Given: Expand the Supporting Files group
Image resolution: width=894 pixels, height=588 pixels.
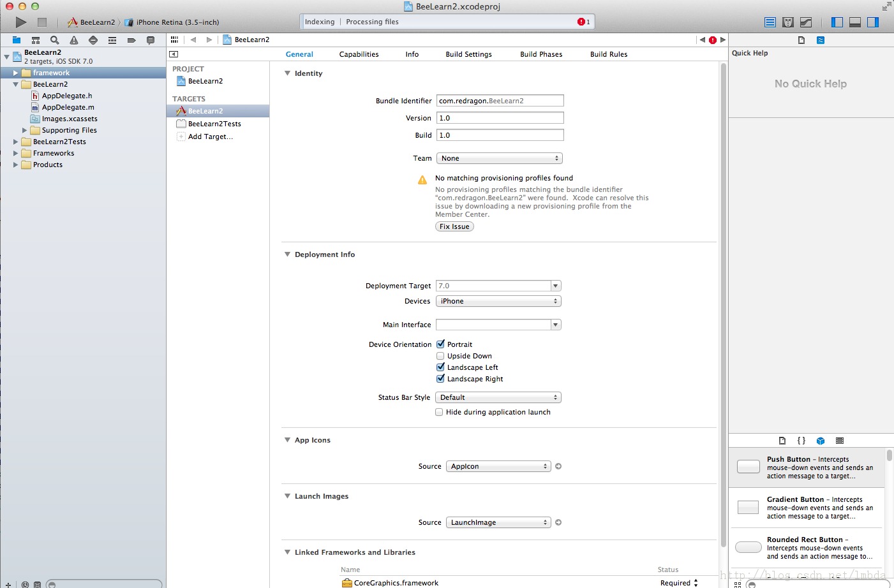Looking at the screenshot, I should pos(25,130).
